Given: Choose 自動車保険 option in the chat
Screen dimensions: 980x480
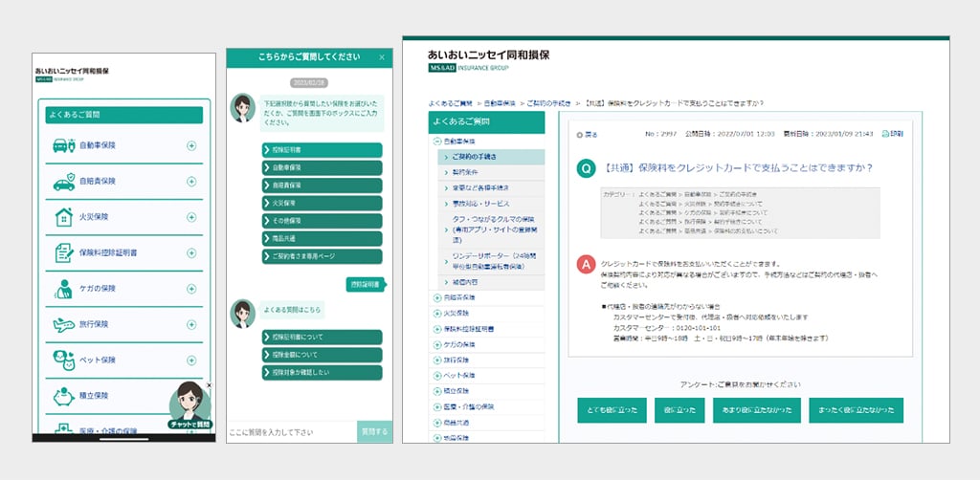Looking at the screenshot, I should click(322, 167).
